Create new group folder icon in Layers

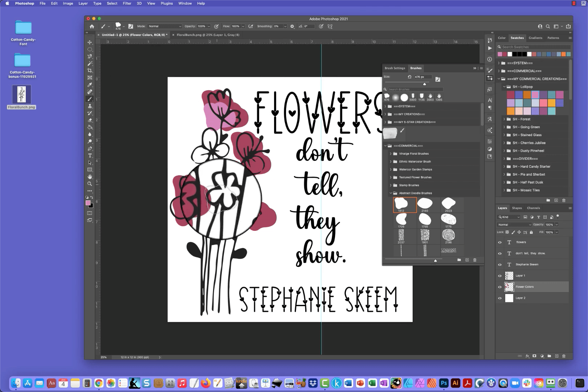[549, 356]
